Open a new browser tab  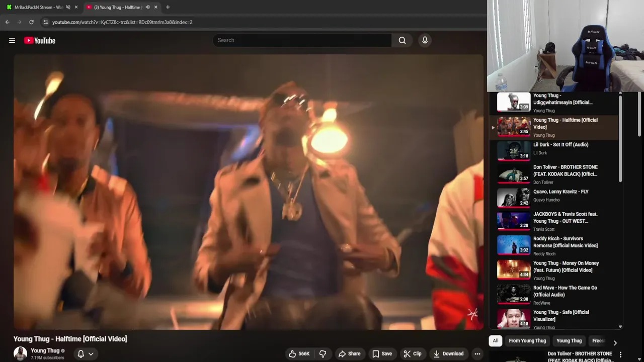pos(168,7)
